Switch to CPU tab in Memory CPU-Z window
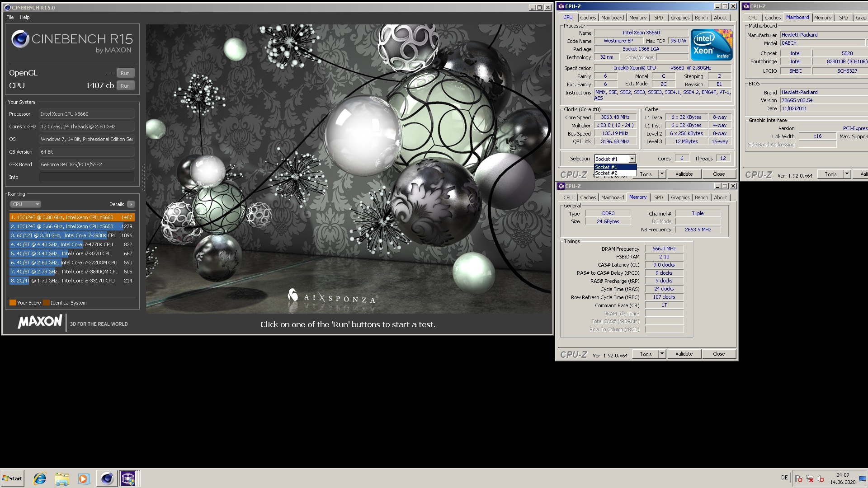Viewport: 868px width, 488px height. tap(568, 197)
